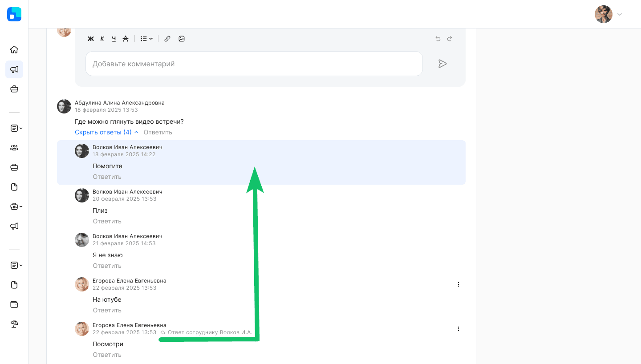Click the beach umbrella vacation icon
641x364 pixels.
coord(14,324)
